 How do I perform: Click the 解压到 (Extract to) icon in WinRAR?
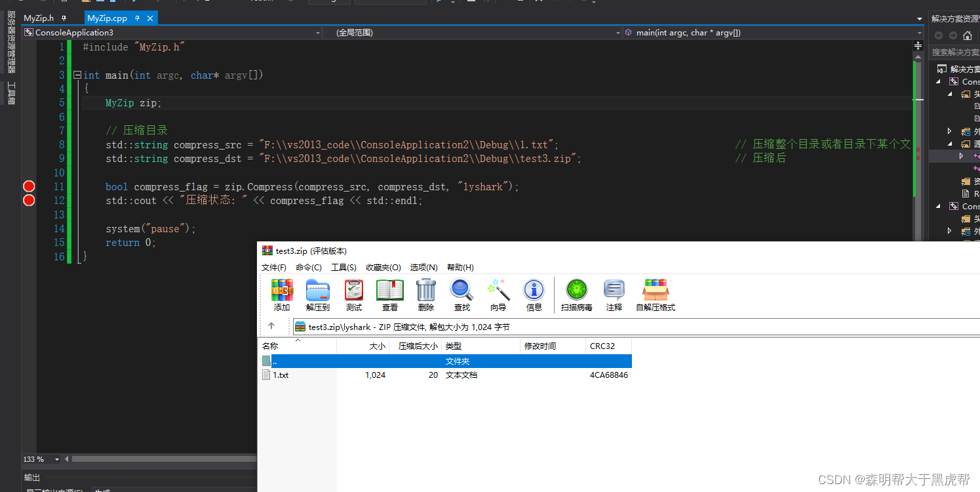[318, 289]
